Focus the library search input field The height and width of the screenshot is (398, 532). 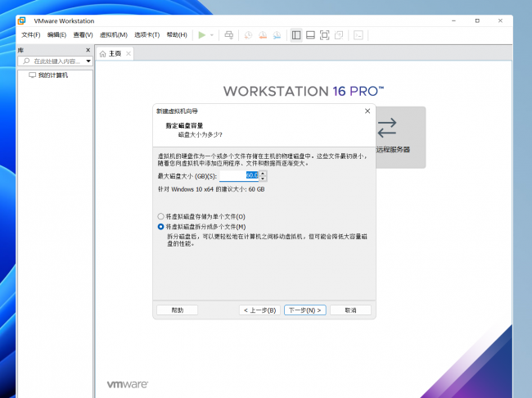[56, 61]
